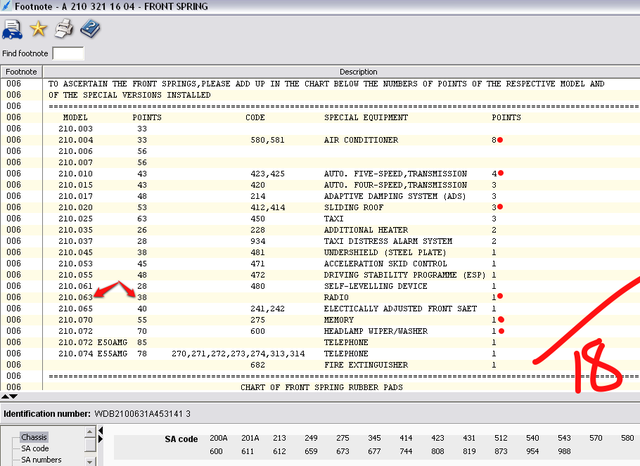Image resolution: width=640 pixels, height=466 pixels.
Task: Click the DRIVING STABILITY PROGRAMME (ESP) entry
Action: pos(405,275)
